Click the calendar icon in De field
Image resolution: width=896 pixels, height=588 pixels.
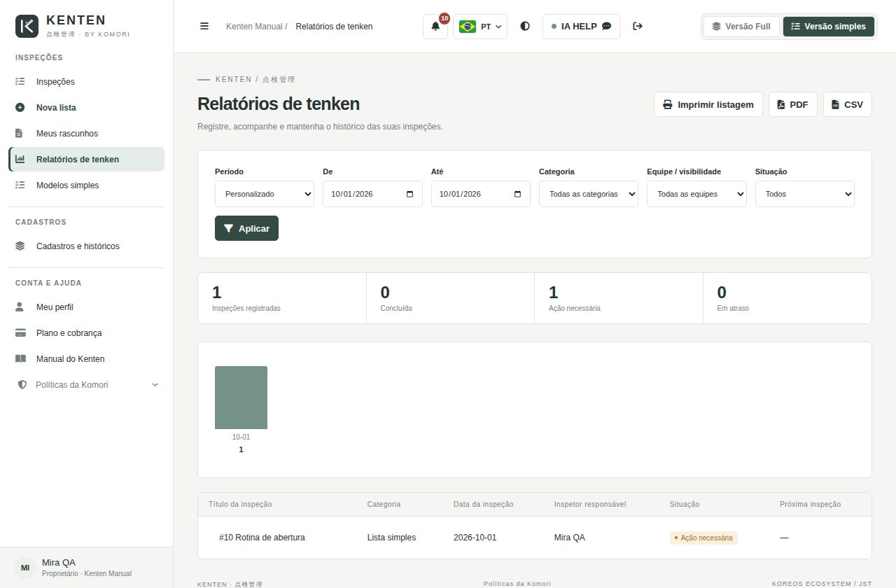[409, 194]
